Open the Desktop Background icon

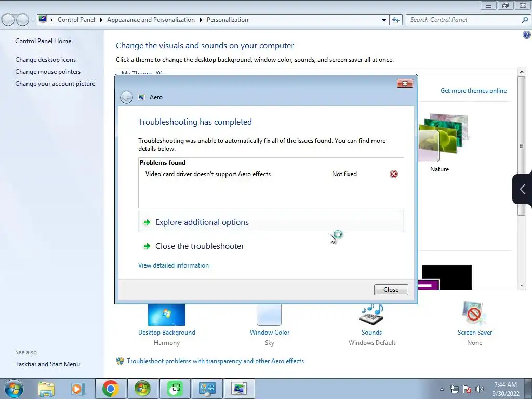point(167,315)
